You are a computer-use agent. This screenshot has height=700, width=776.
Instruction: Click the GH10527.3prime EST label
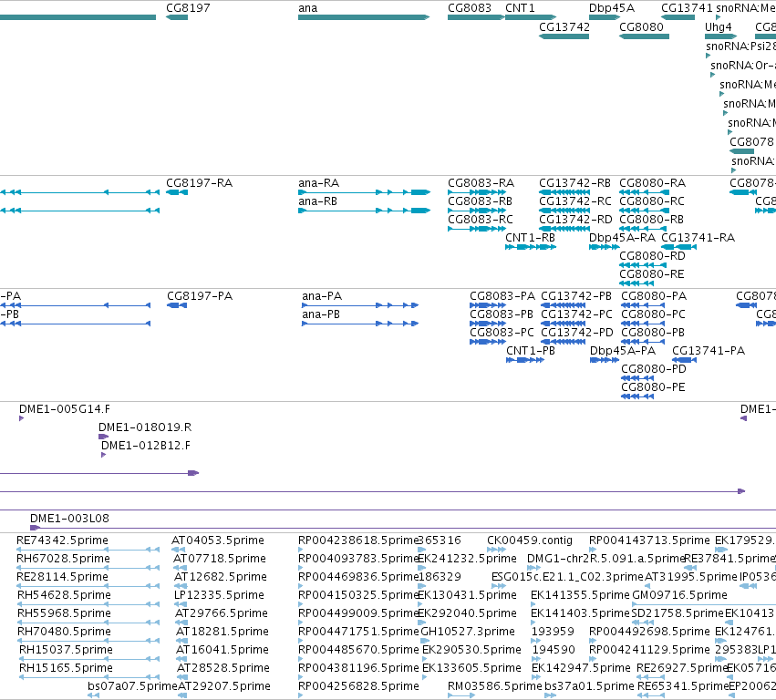point(468,633)
